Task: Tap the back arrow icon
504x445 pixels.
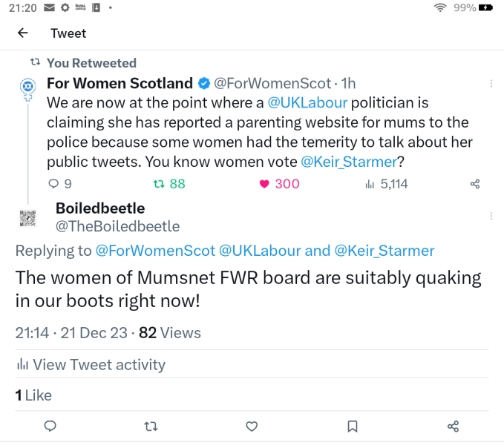Action: point(22,33)
